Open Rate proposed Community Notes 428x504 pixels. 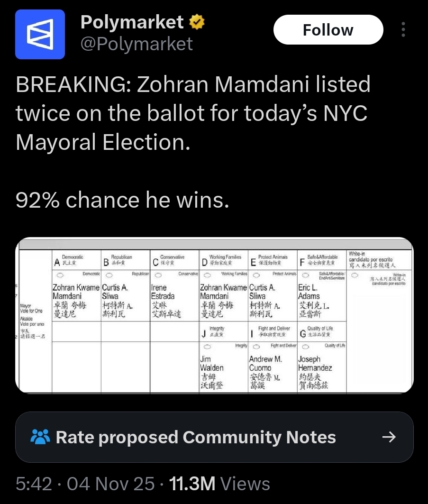[x=195, y=437]
